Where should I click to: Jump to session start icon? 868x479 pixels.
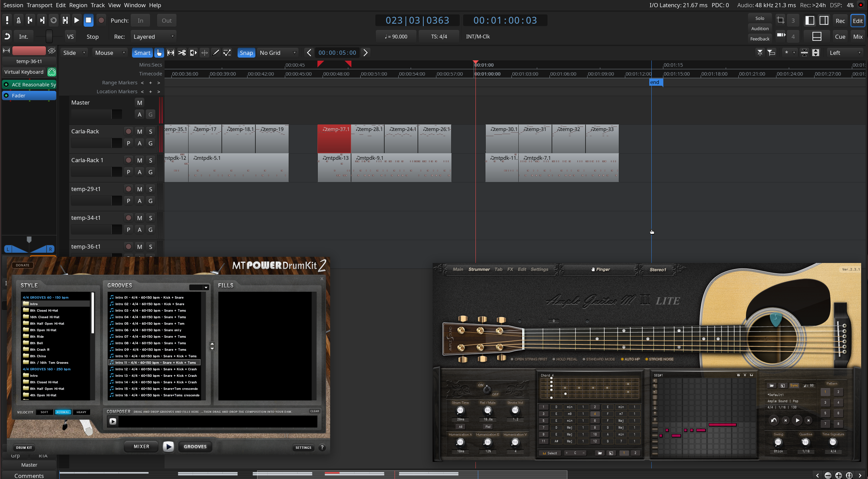[x=30, y=21]
